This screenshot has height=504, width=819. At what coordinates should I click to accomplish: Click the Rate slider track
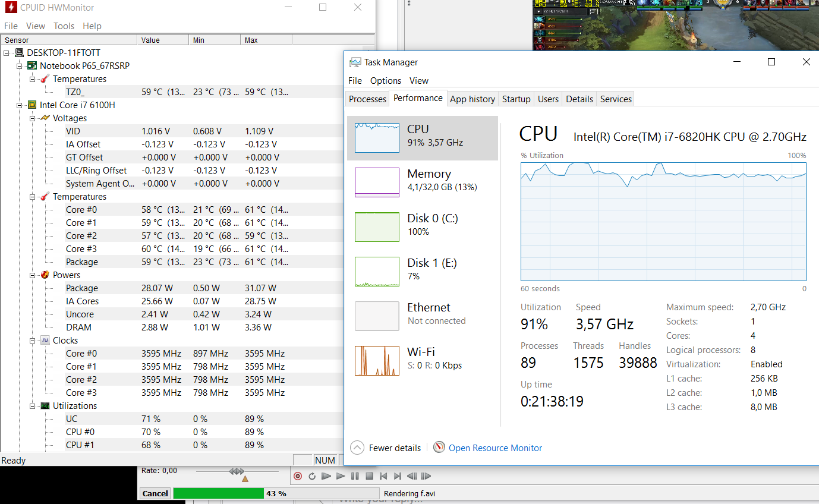coord(236,471)
